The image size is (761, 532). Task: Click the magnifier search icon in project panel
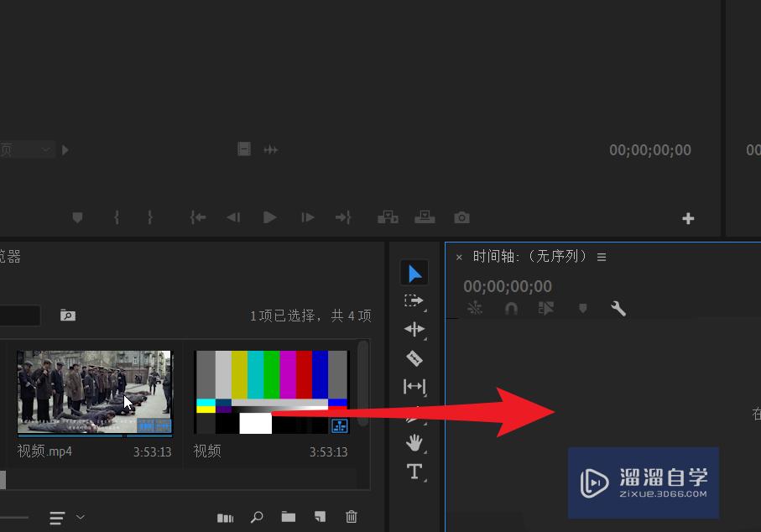point(257,517)
